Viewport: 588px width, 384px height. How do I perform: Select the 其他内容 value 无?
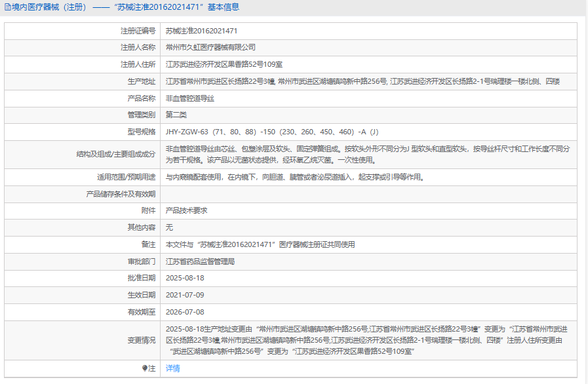169,227
